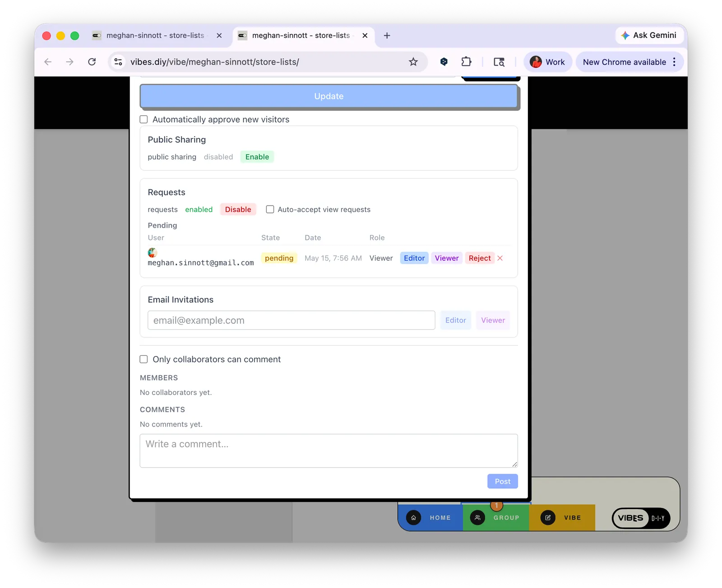Click the Write a comment text area

pos(329,451)
